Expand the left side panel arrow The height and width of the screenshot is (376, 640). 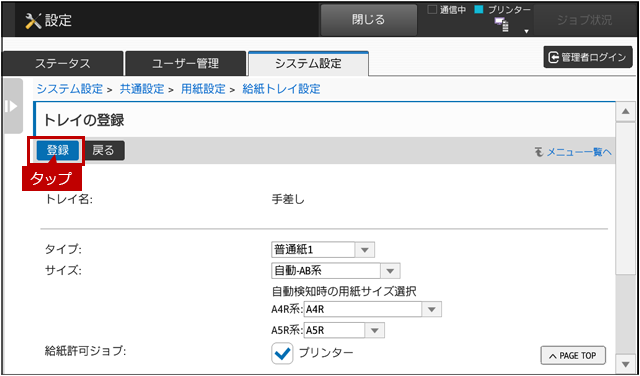tap(12, 107)
